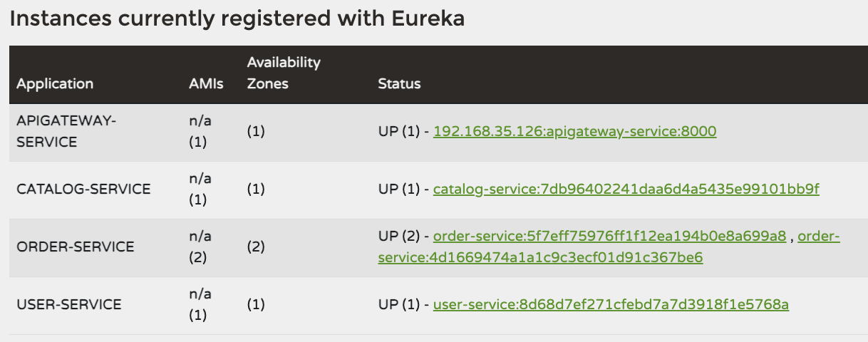Click the UP (2) status text
The width and height of the screenshot is (868, 342).
pyautogui.click(x=399, y=236)
